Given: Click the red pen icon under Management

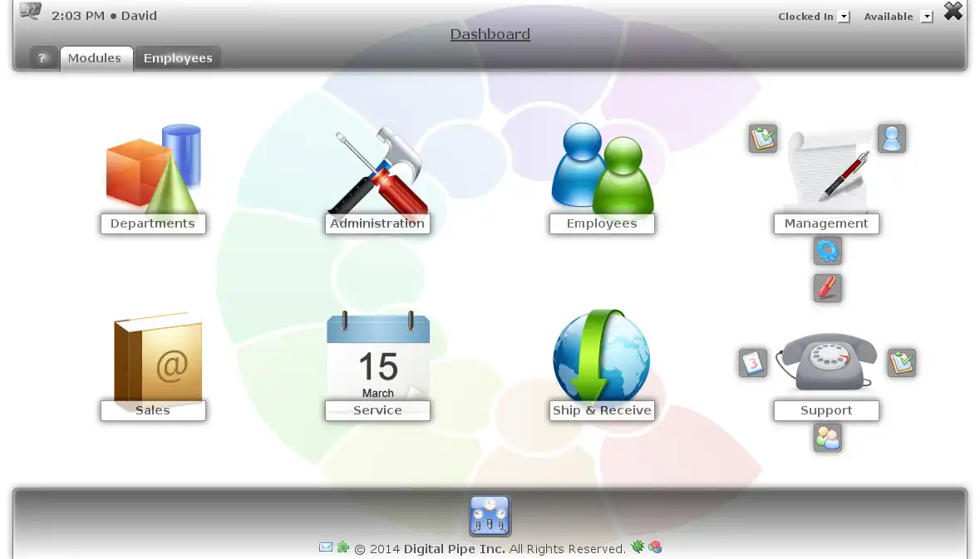Looking at the screenshot, I should 828,288.
